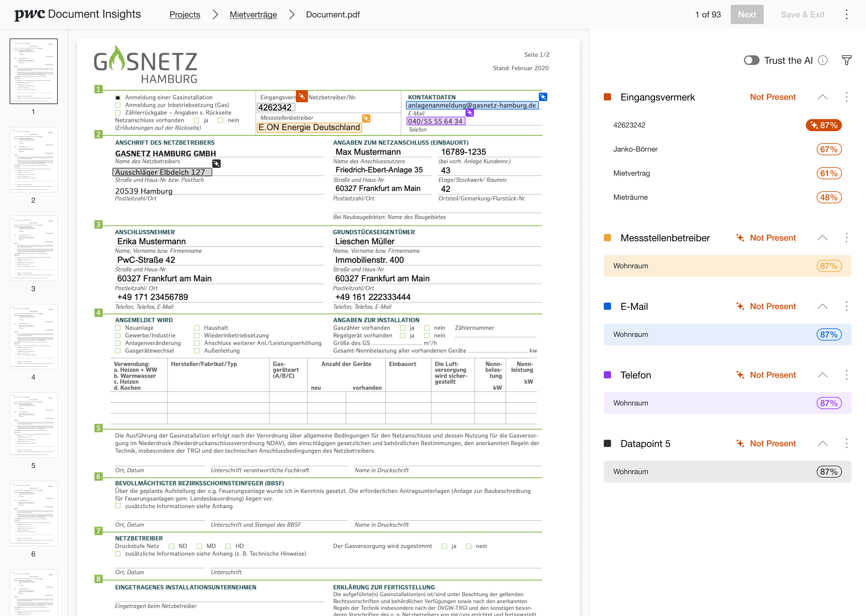Click the Next button
The image size is (866, 616).
tap(747, 14)
